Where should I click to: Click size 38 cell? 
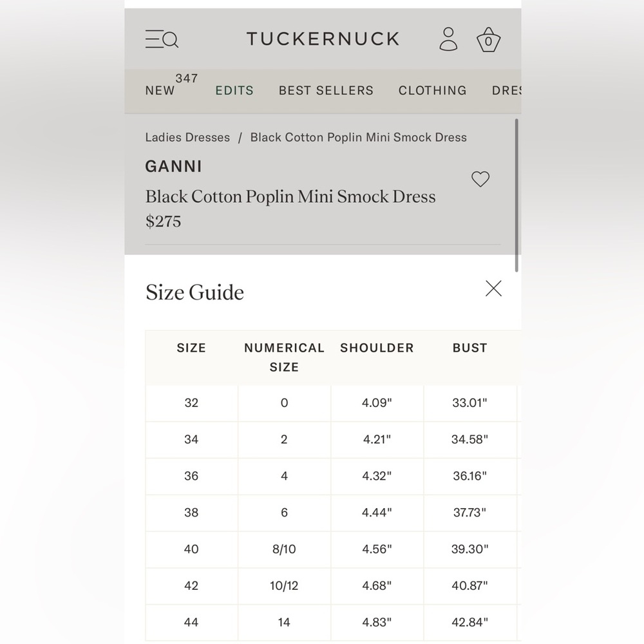click(191, 513)
